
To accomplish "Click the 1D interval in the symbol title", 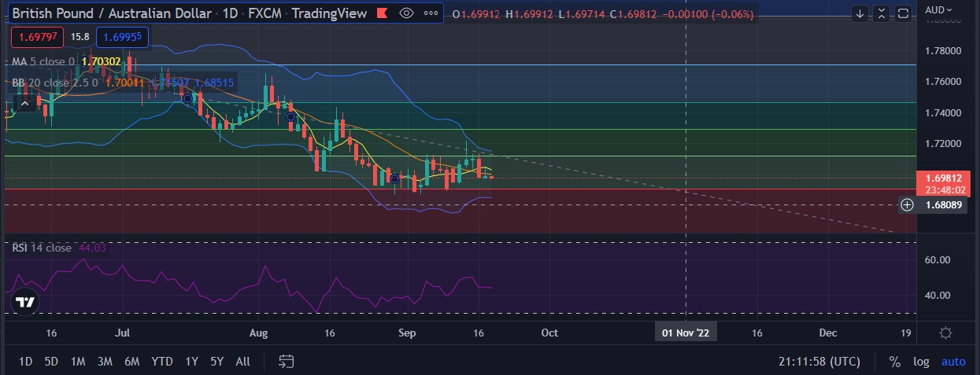I will click(230, 13).
